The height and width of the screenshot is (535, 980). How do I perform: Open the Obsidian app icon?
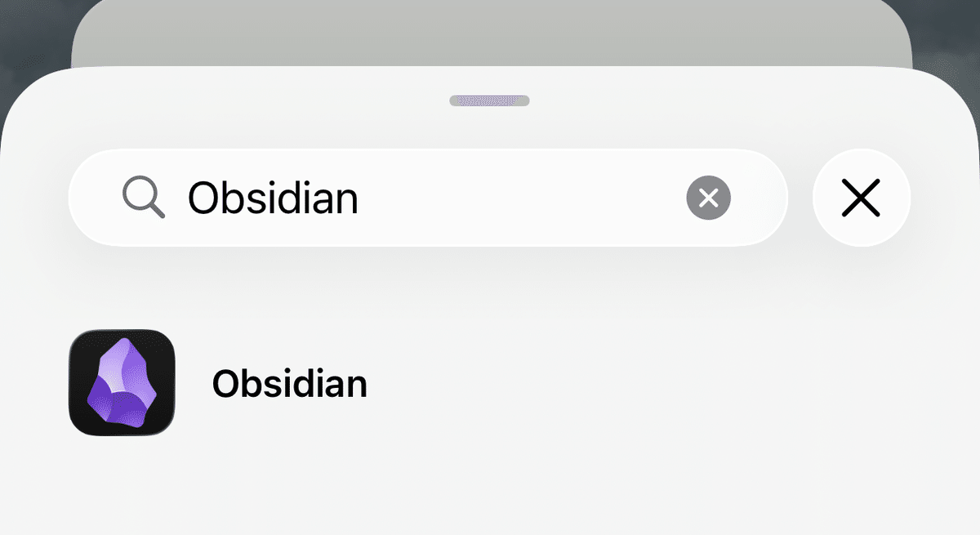coord(122,382)
